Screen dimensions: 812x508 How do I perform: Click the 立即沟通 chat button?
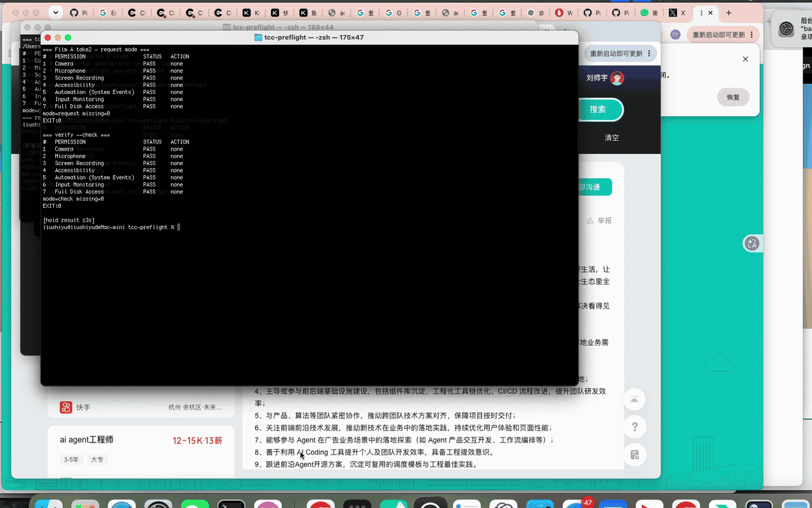tap(595, 187)
